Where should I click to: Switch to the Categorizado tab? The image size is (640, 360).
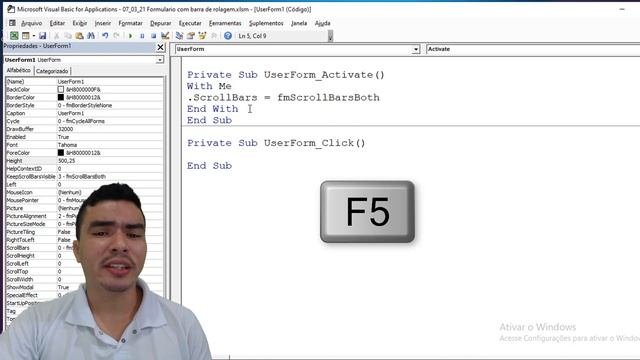(52, 71)
